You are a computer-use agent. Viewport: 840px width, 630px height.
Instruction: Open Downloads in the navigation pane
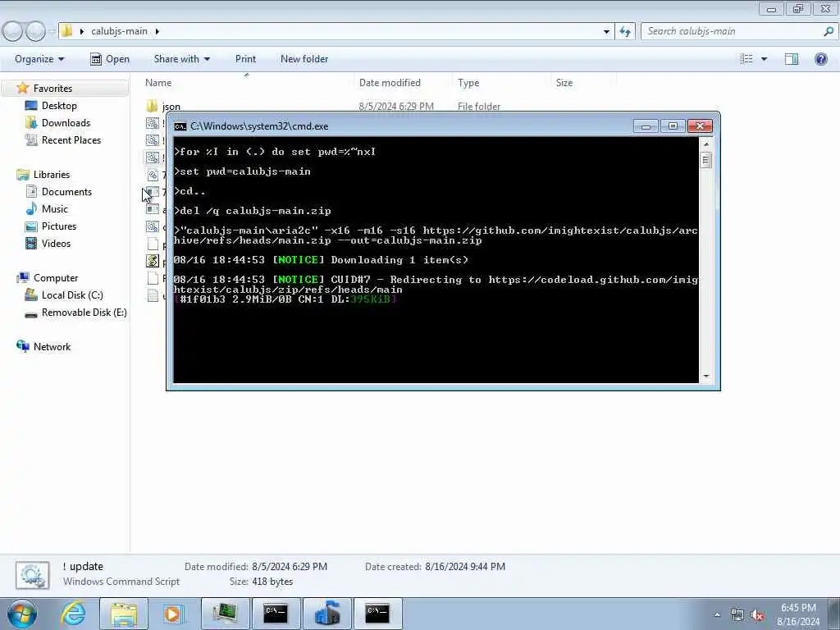pyautogui.click(x=66, y=123)
